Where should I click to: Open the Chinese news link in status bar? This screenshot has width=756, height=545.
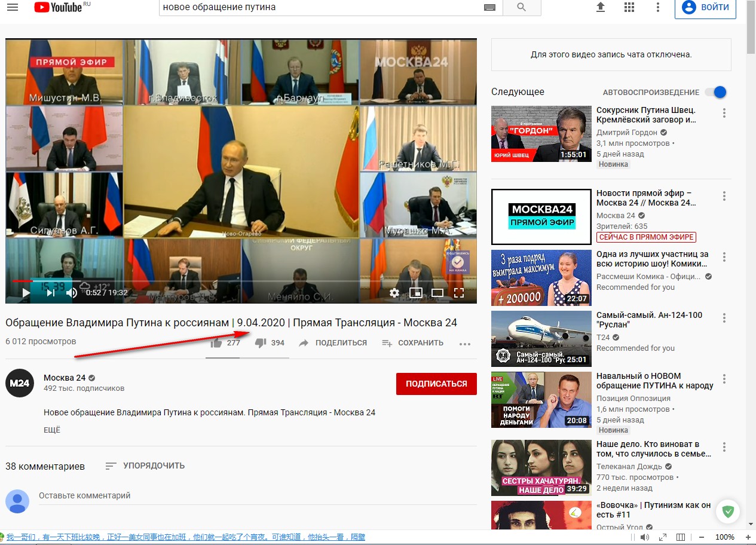(186, 537)
